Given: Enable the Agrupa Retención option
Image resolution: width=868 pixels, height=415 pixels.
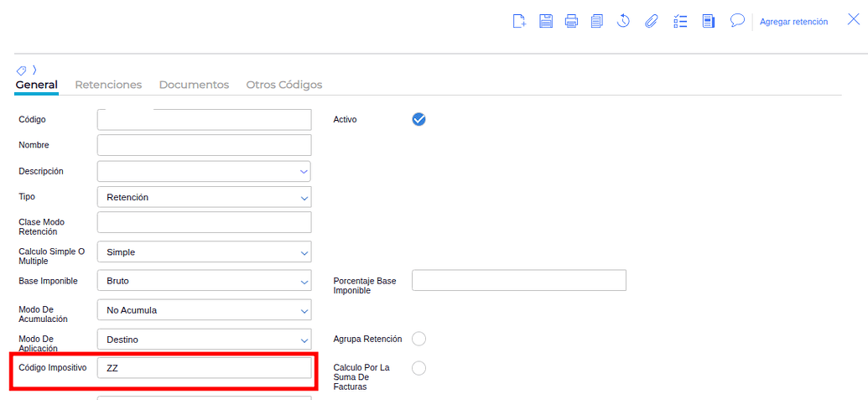Looking at the screenshot, I should (x=419, y=339).
